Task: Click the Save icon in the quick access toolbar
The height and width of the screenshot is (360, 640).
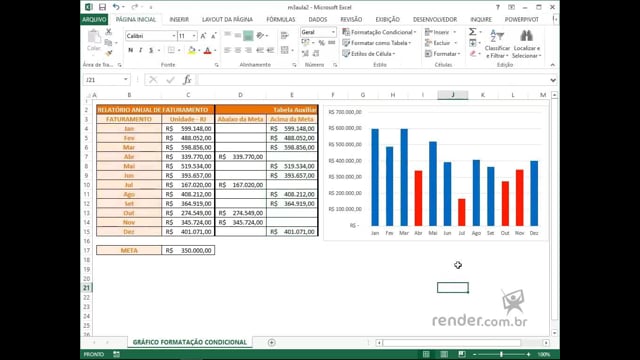Action: click(x=102, y=7)
